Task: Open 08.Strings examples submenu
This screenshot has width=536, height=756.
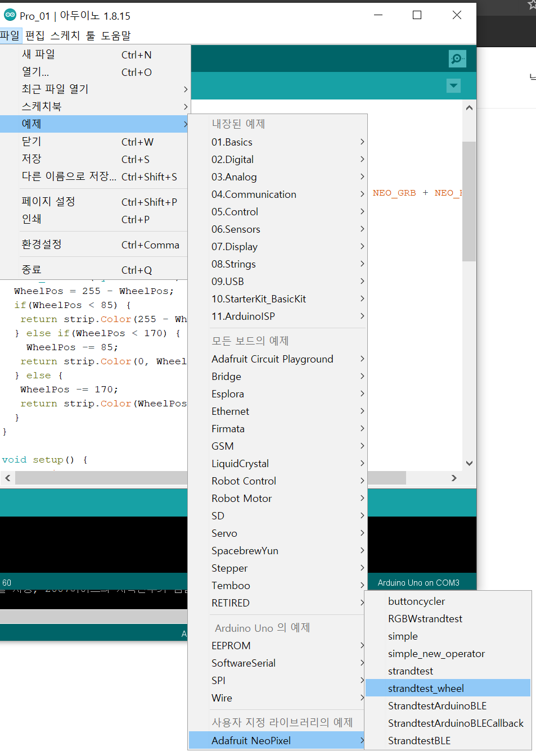Action: pyautogui.click(x=278, y=264)
